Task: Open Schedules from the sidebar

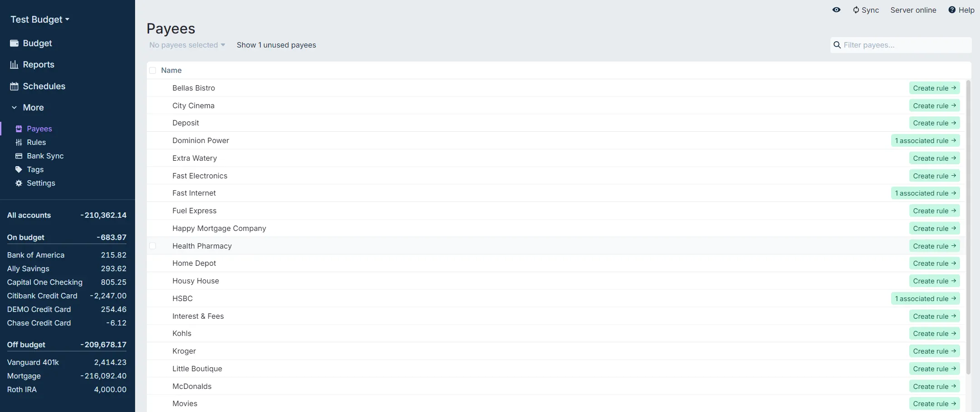Action: pos(14,86)
